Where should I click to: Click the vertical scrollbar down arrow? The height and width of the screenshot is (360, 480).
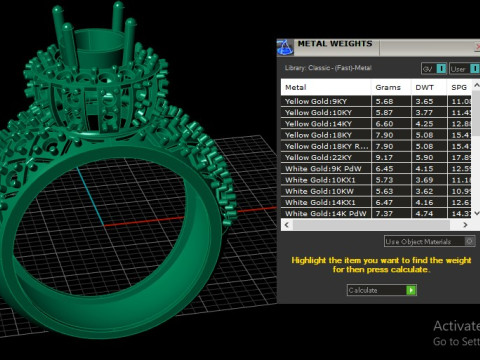tap(476, 213)
